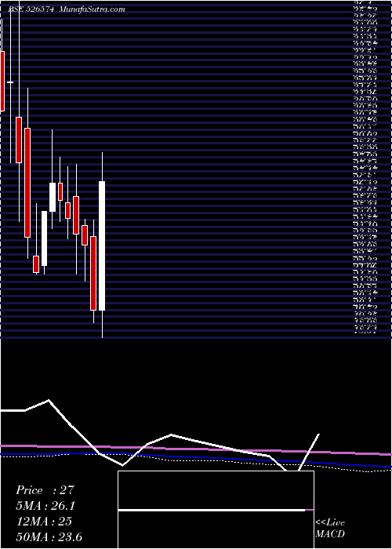Select the 50MA : 23.6 value
392x549 pixels.
[x=49, y=536]
